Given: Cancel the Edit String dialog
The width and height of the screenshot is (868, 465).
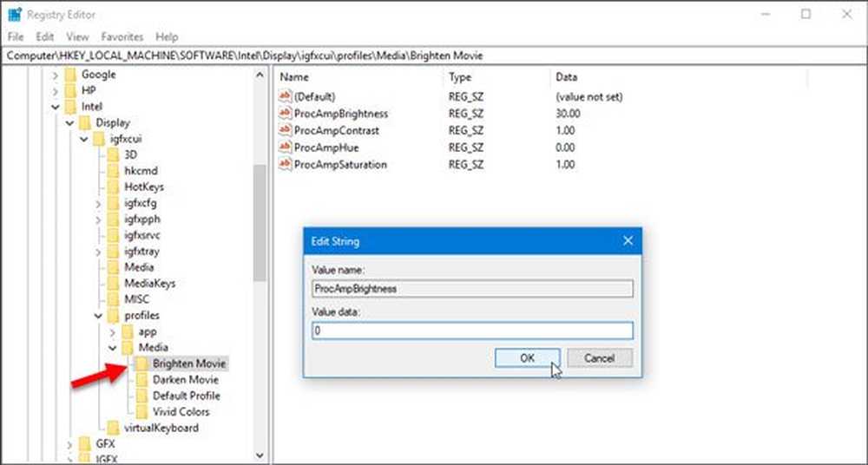Looking at the screenshot, I should (x=600, y=358).
